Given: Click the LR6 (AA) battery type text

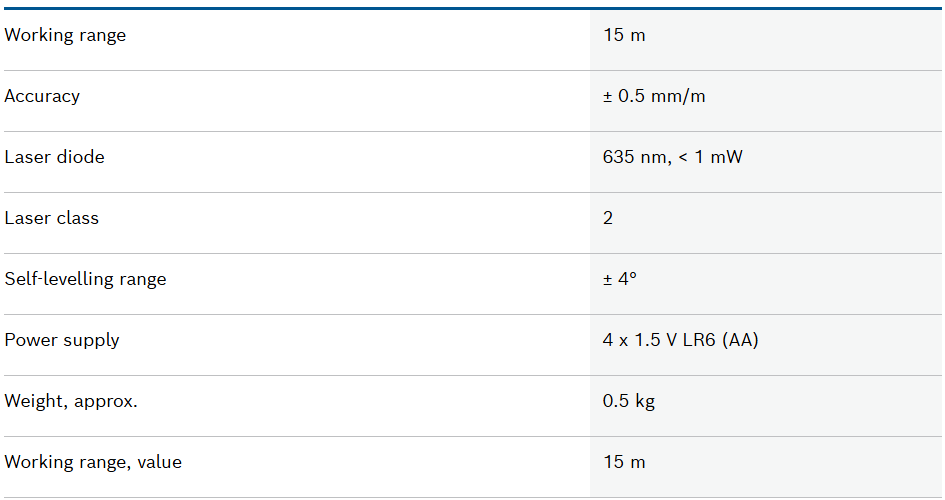Looking at the screenshot, I should [x=721, y=340].
